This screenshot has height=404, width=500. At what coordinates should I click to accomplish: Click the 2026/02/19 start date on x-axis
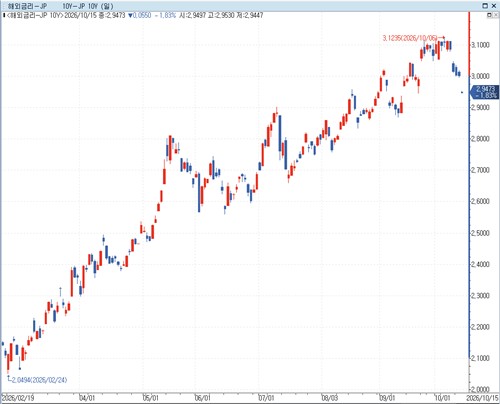click(18, 398)
